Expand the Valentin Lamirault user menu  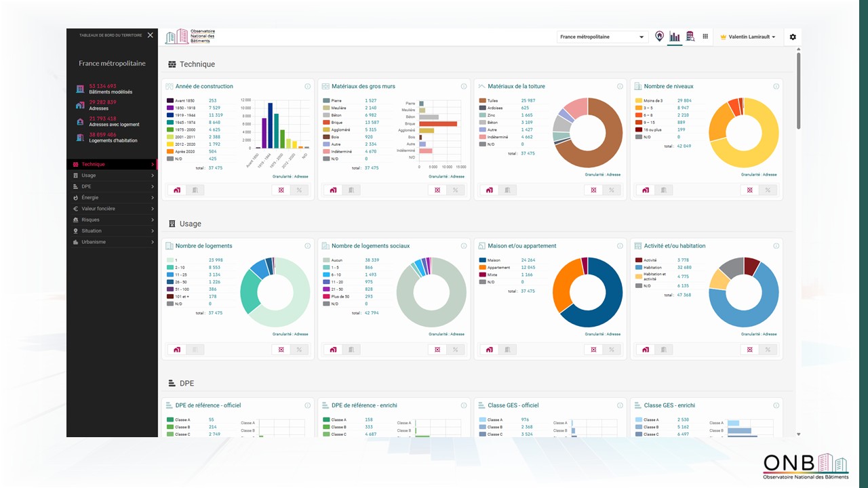tap(748, 37)
